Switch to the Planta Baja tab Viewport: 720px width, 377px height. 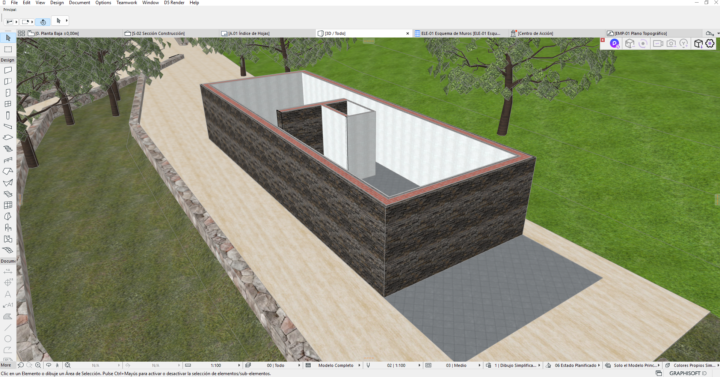tap(73, 33)
